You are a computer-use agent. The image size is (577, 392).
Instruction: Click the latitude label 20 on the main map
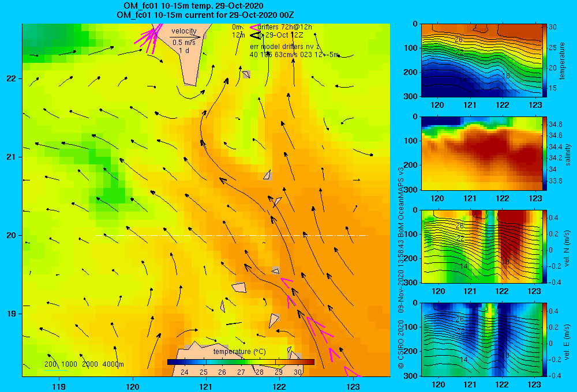pyautogui.click(x=11, y=235)
